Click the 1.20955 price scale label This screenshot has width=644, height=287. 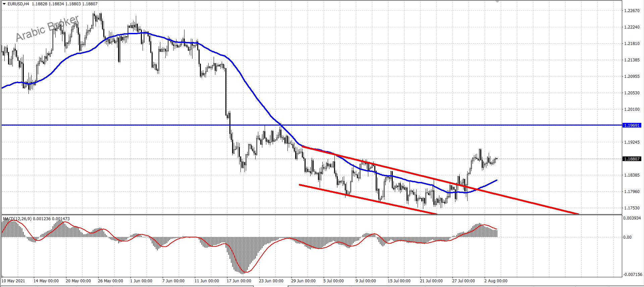coord(632,77)
